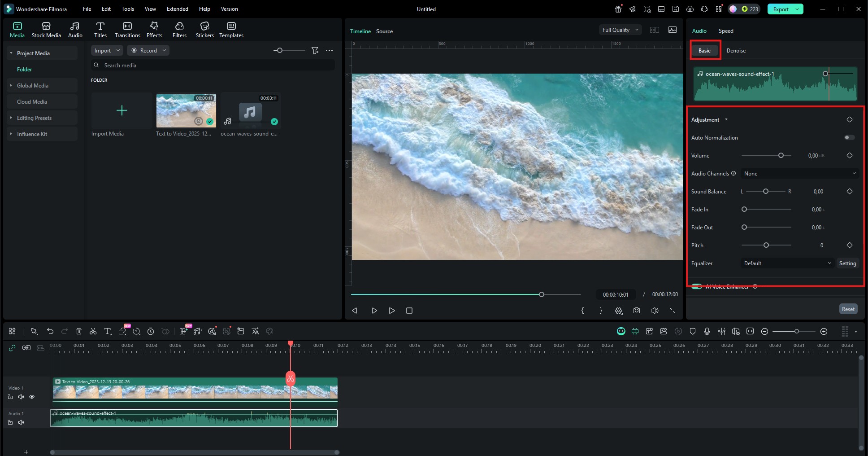Open the Transitions library
Viewport: 868px width, 456px height.
[x=127, y=30]
